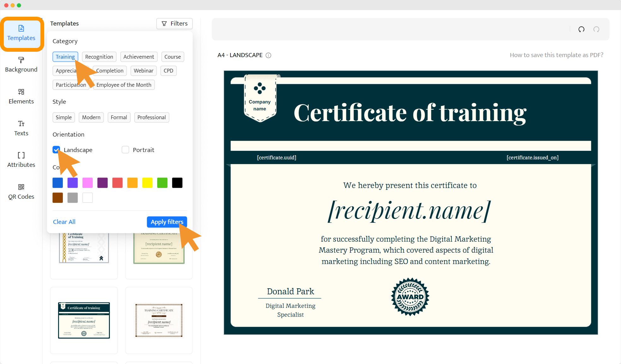
Task: Select the Elements tool in the sidebar
Action: (21, 96)
